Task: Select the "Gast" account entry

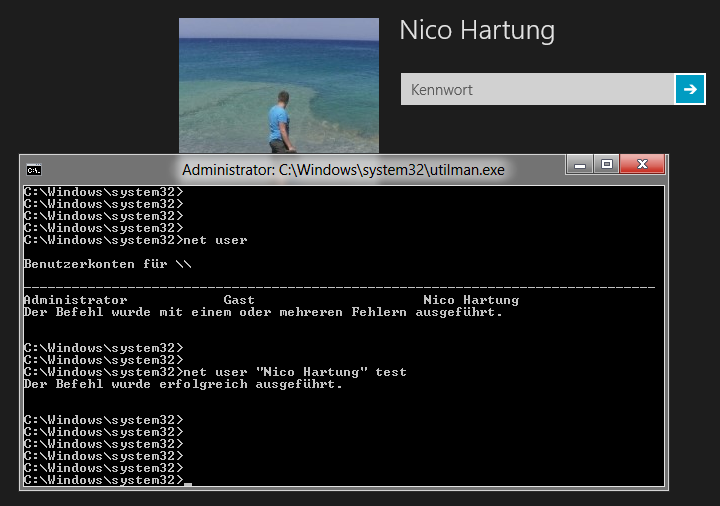Action: pyautogui.click(x=239, y=300)
